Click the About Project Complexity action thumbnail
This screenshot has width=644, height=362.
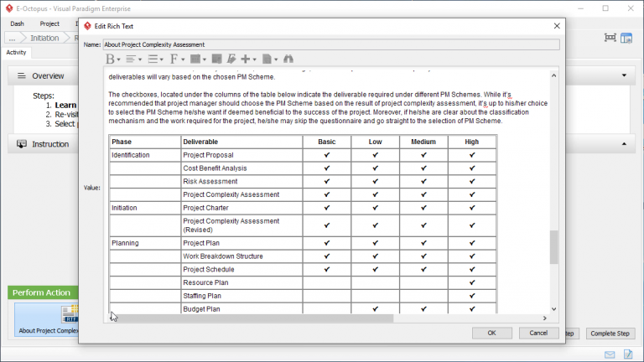pyautogui.click(x=46, y=318)
